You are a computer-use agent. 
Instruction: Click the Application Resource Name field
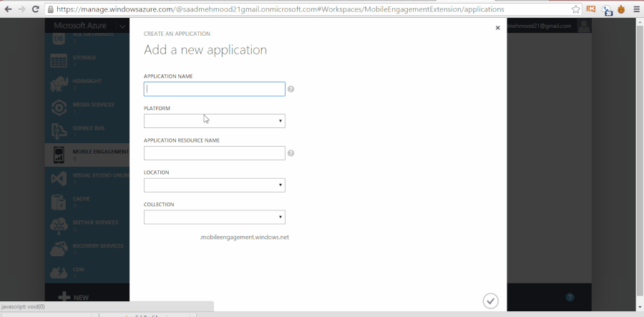pos(214,153)
